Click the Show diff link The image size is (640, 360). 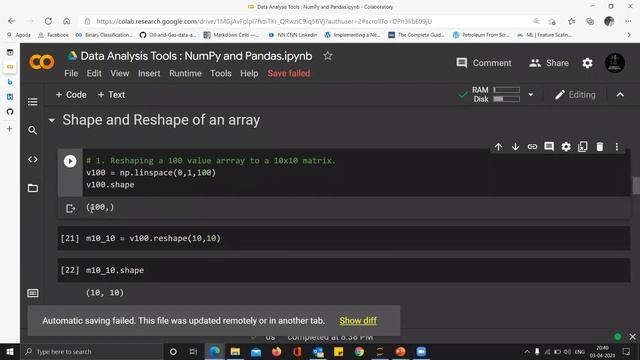point(358,321)
